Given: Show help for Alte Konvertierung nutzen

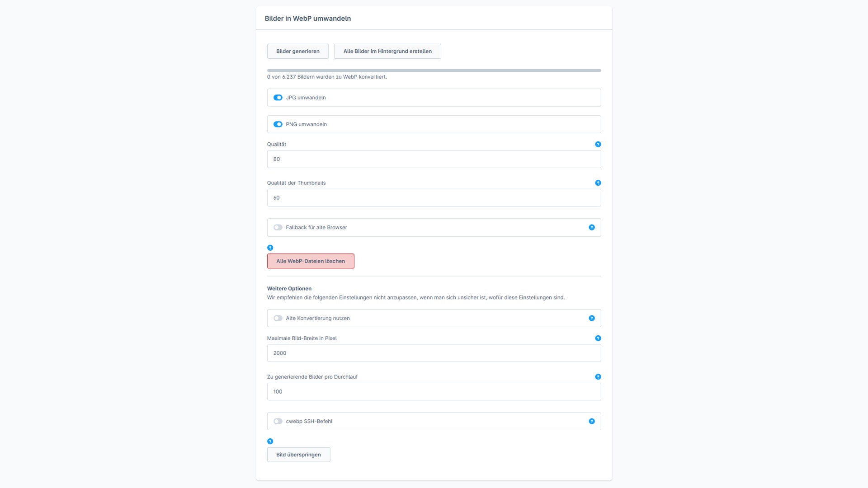Looking at the screenshot, I should click(592, 318).
